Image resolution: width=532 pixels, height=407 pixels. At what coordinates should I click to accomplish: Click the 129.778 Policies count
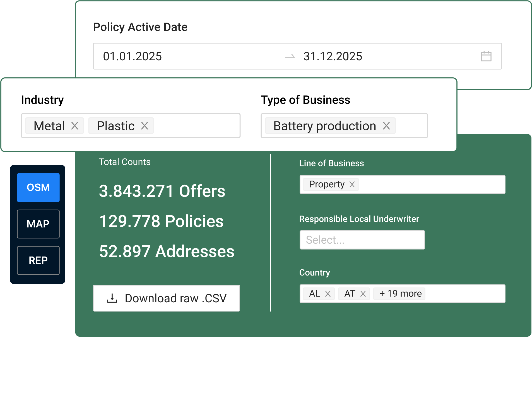[x=162, y=221]
